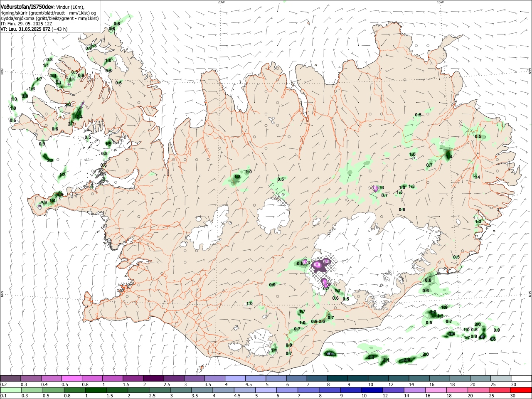Click the Langjökull glacier west of Hofsjökull
The image size is (532, 399).
(x=208, y=229)
